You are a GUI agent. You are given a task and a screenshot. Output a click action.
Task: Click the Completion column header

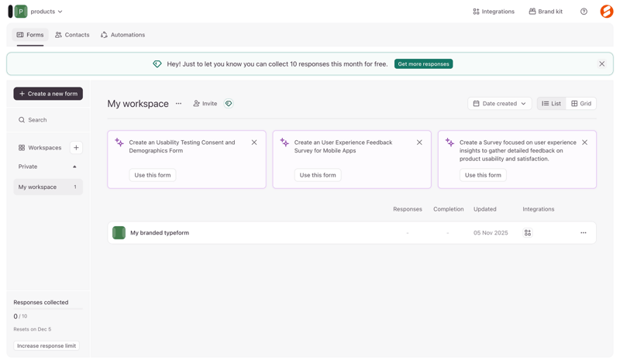coord(449,209)
